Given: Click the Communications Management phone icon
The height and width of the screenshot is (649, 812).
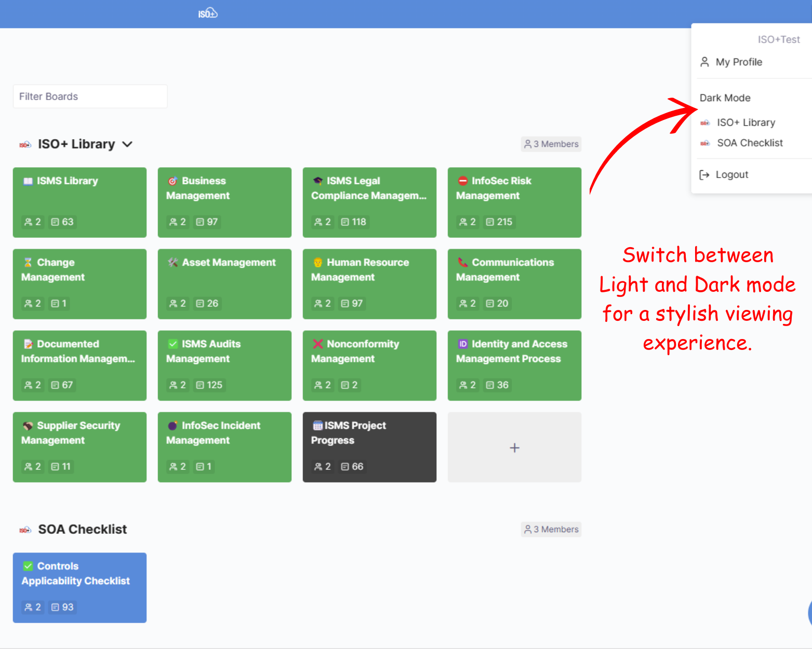Looking at the screenshot, I should (x=462, y=263).
